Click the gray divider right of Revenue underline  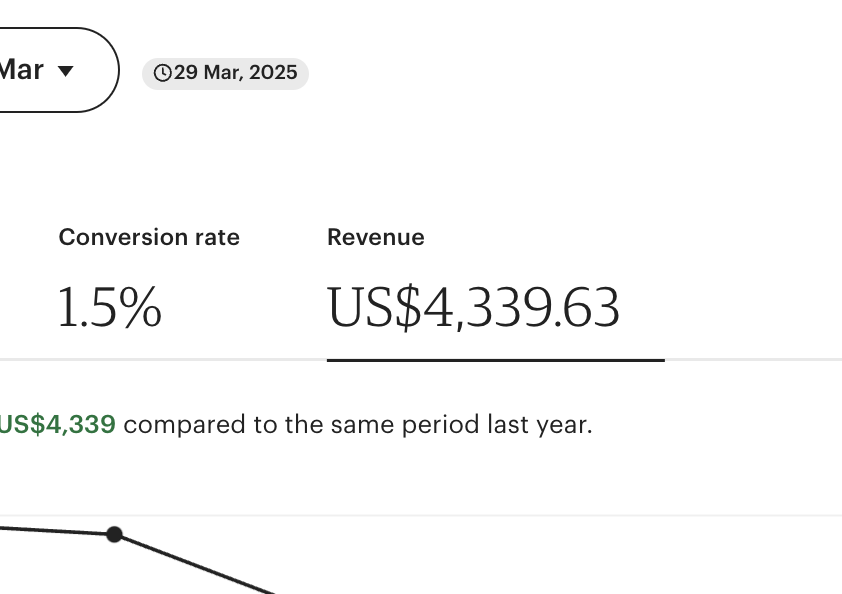point(750,359)
